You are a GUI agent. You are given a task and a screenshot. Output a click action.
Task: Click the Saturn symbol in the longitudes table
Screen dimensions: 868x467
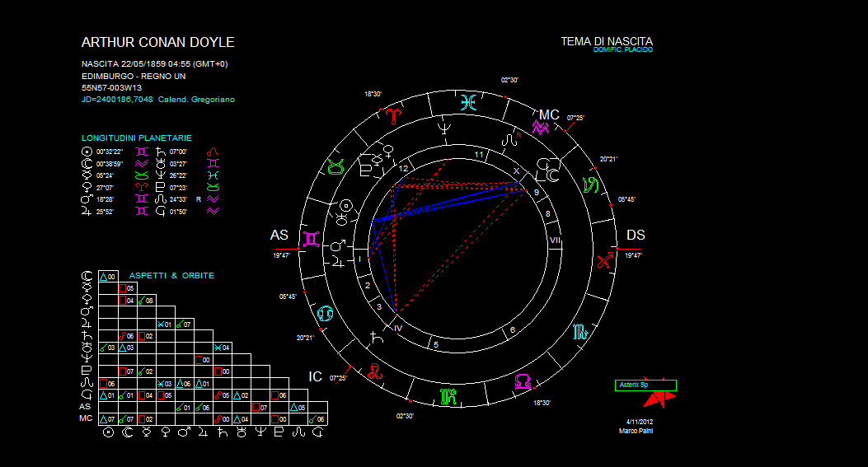click(161, 152)
